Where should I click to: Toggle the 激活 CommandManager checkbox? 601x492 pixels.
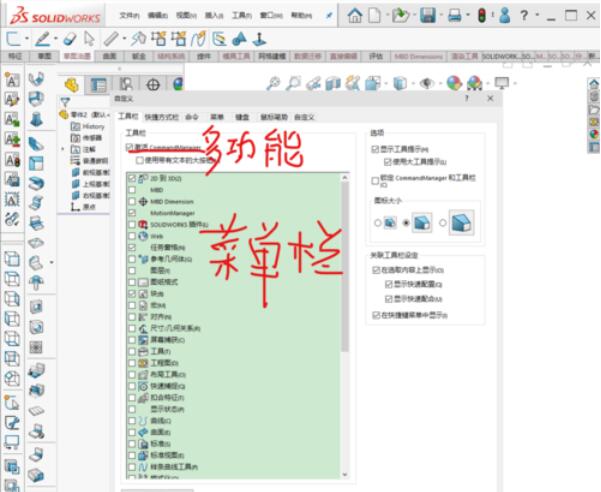point(129,148)
